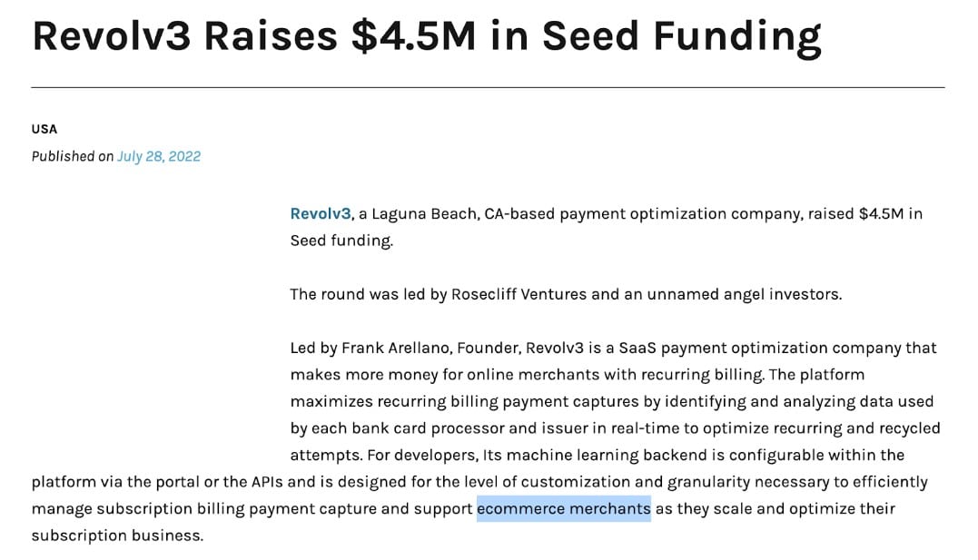This screenshot has width=978, height=560.
Task: Click the word APIs in the paragraph
Action: 267,482
